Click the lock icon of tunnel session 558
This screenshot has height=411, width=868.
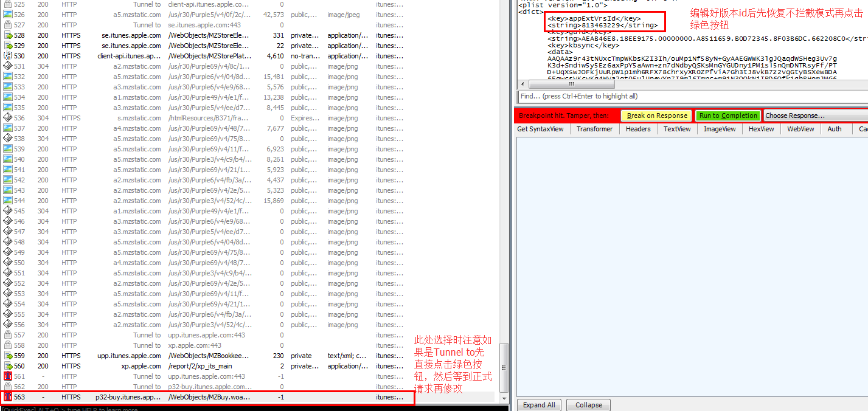tap(8, 345)
